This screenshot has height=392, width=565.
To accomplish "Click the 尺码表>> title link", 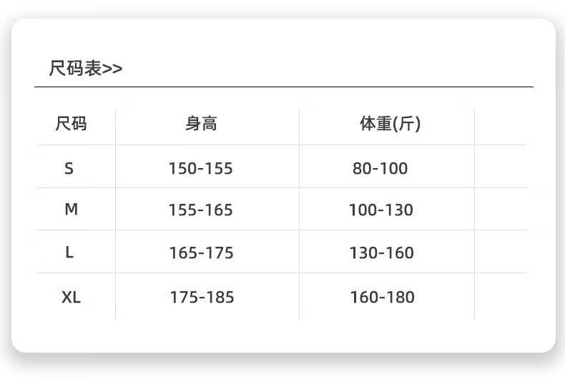I will click(x=84, y=69).
